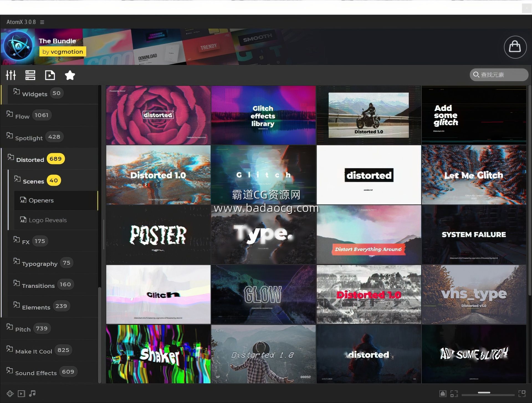Viewport: 532px width, 403px height.
Task: Select the motorcycle Distorted 1.0 thumbnail
Action: pos(369,115)
